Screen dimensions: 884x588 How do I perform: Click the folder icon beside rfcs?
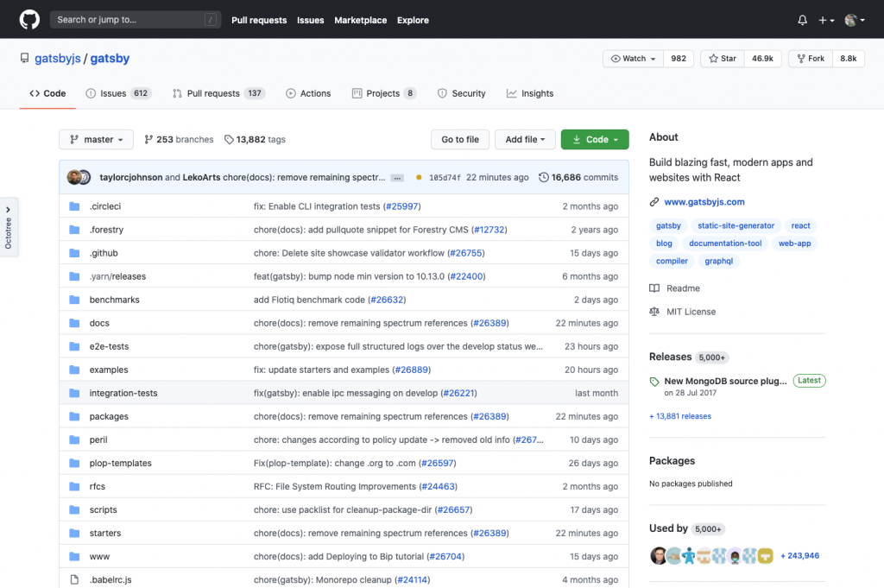click(74, 486)
